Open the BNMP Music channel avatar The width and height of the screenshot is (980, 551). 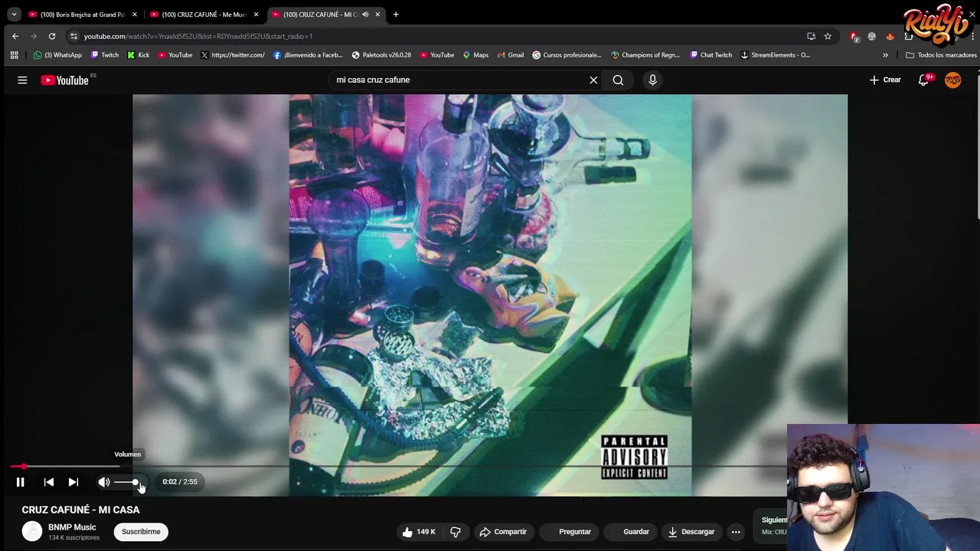pyautogui.click(x=32, y=532)
